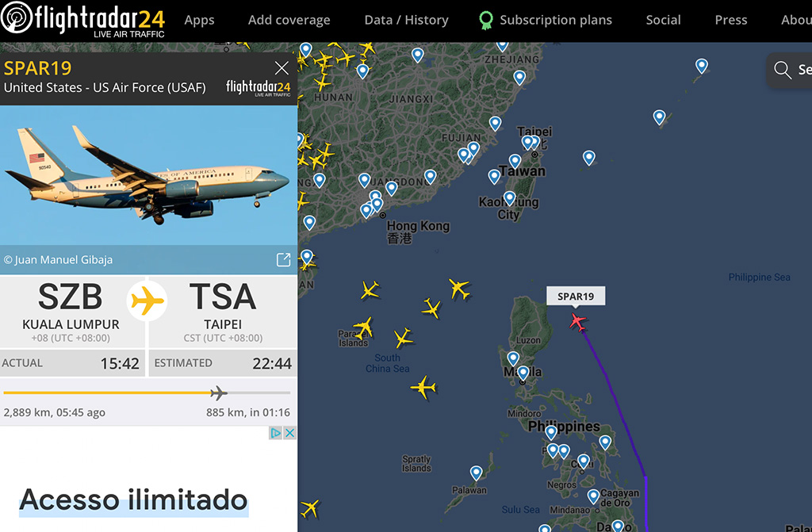This screenshot has width=812, height=532.
Task: Click the flight progress bar plane marker
Action: pyautogui.click(x=219, y=393)
